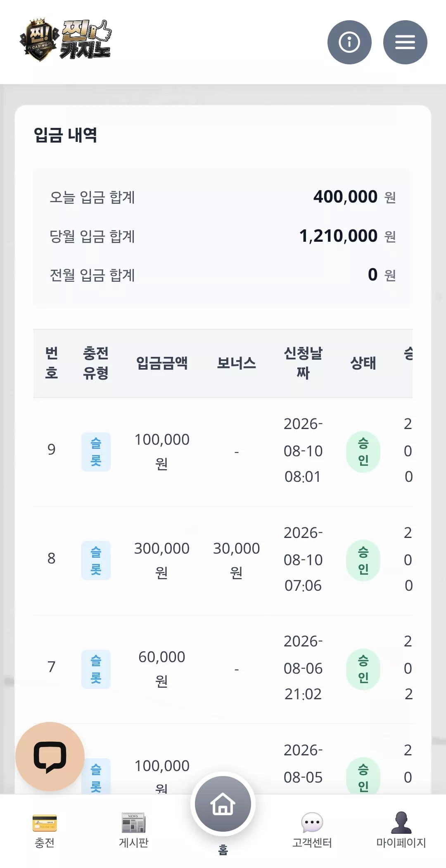Image resolution: width=446 pixels, height=868 pixels.
Task: Click 승인 status in row 8
Action: (x=363, y=560)
